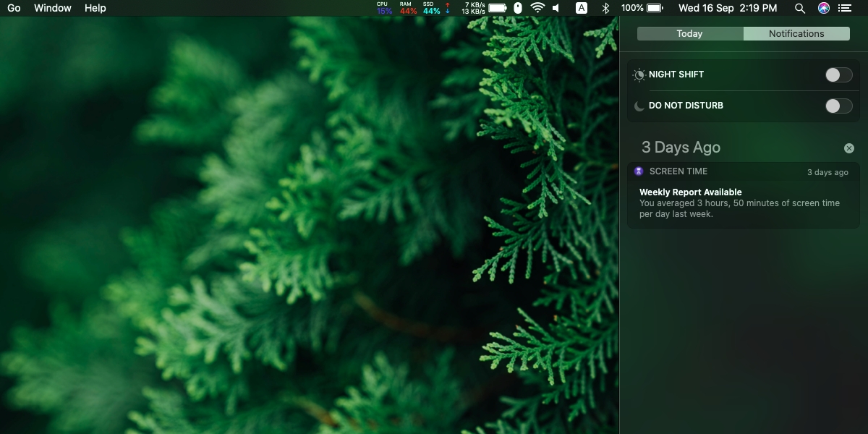Open the Window menu

53,8
